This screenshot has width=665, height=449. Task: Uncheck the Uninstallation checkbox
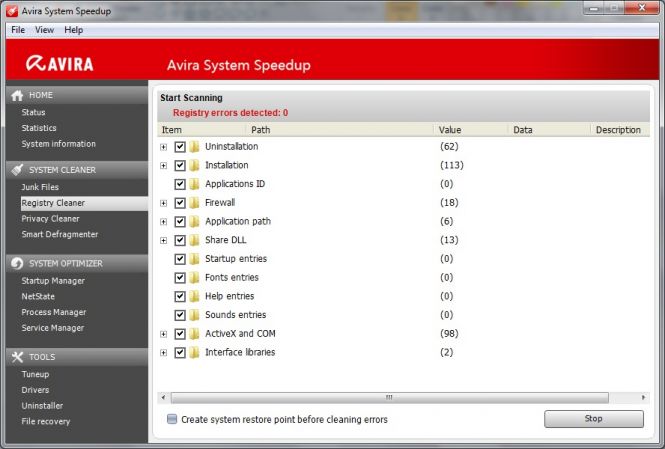point(180,147)
